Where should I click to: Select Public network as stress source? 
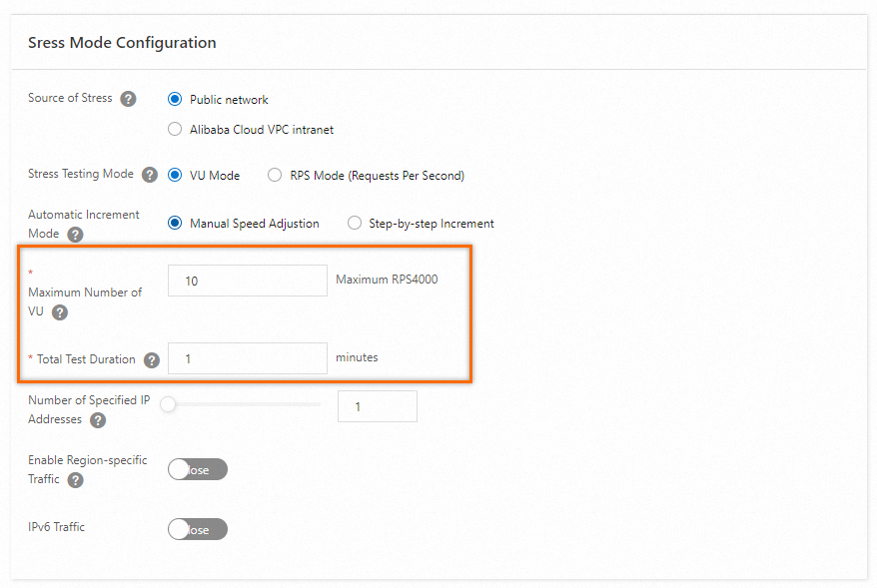tap(175, 99)
